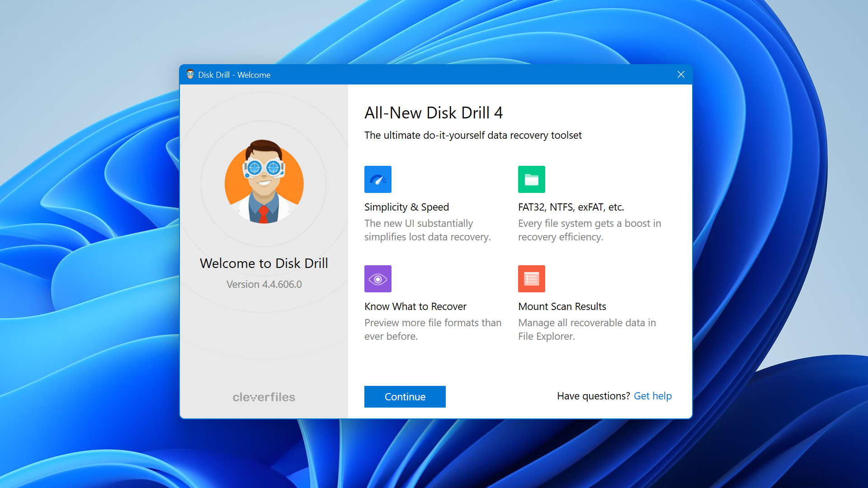868x488 pixels.
Task: Click the green folder file system icon
Action: coord(531,179)
